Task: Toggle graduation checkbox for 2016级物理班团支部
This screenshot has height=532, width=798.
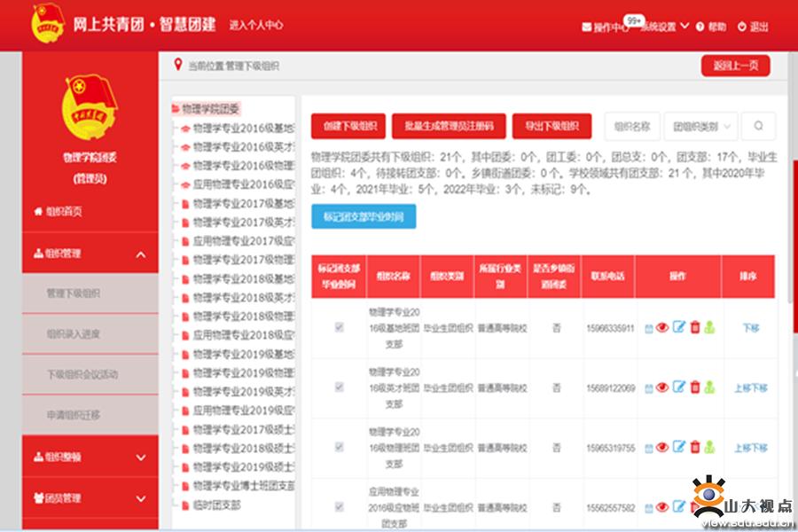Action: coord(339,448)
